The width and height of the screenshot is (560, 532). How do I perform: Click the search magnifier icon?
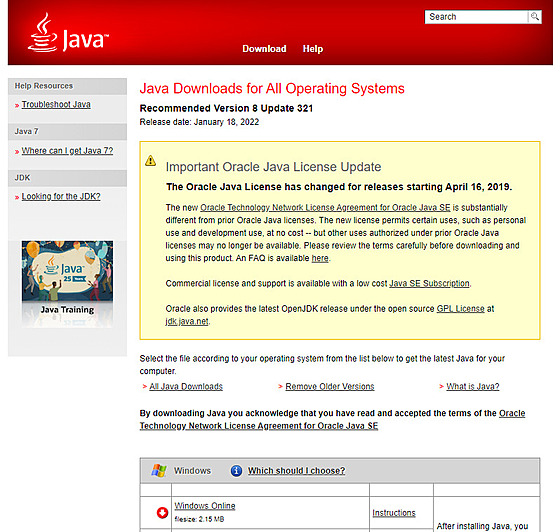[535, 16]
